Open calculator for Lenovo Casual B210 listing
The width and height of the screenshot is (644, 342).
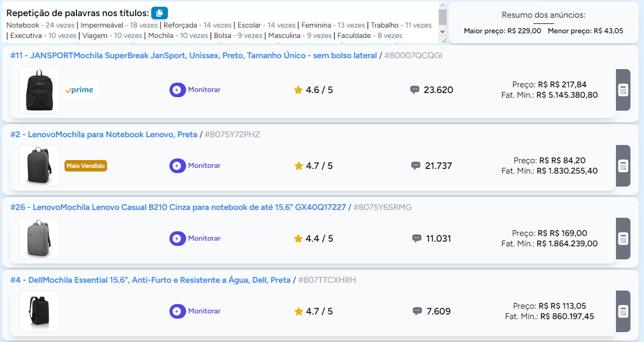click(x=623, y=239)
